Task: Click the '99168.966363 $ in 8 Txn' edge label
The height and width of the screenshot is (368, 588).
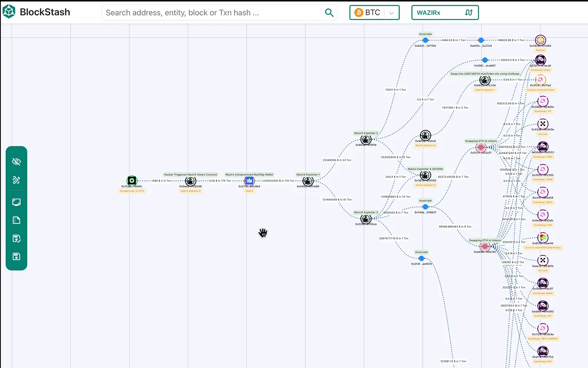Action: [x=455, y=226]
